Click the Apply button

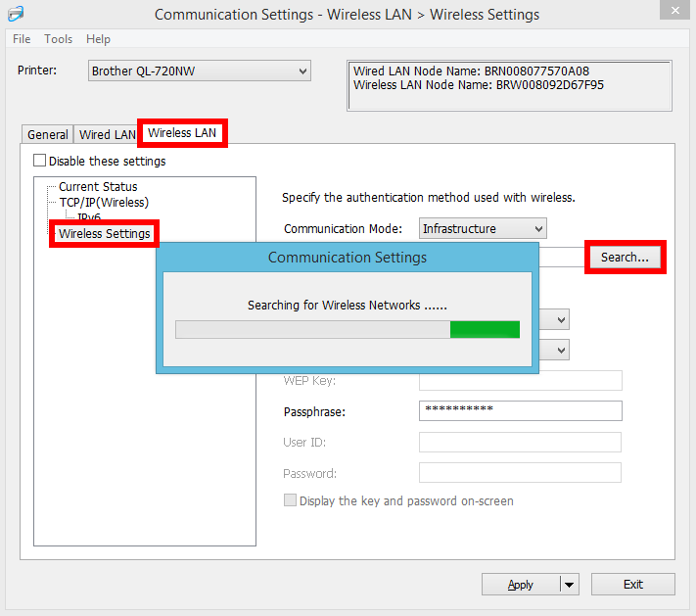click(x=520, y=585)
